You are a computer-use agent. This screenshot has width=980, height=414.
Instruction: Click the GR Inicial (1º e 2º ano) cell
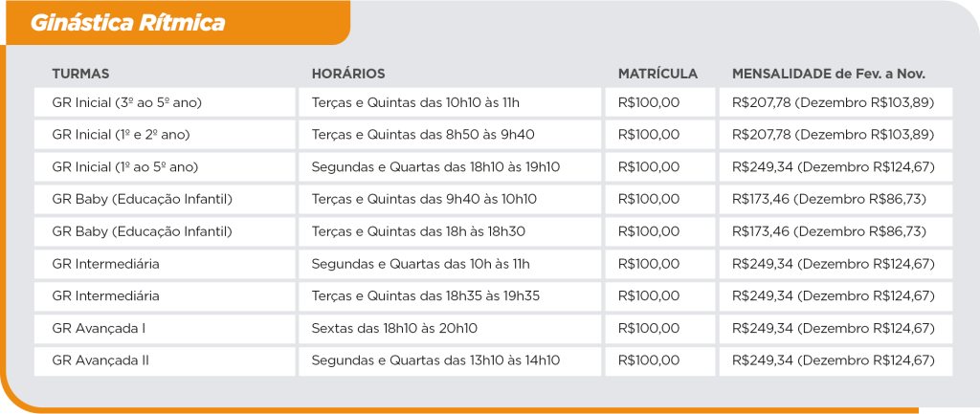(x=125, y=135)
